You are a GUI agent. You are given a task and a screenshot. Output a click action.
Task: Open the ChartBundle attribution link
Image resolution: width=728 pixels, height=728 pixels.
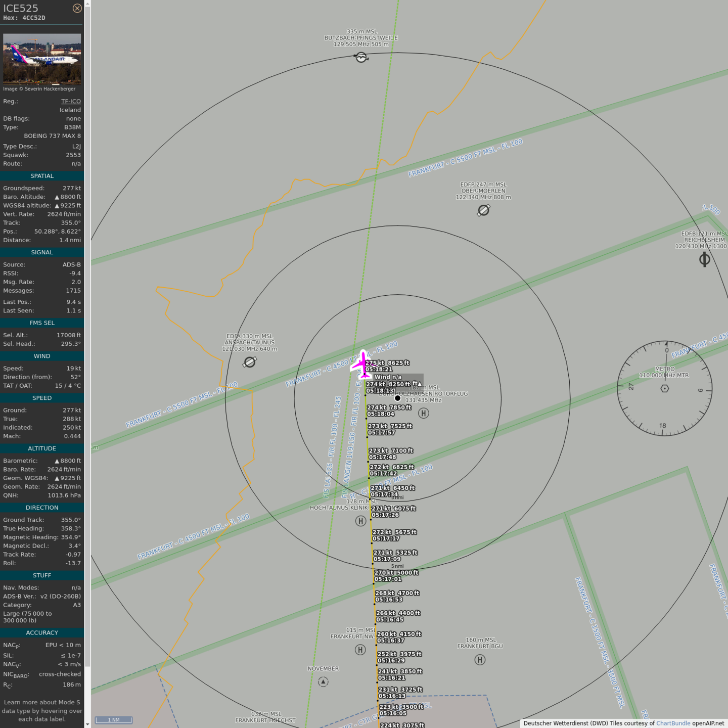coord(673,723)
